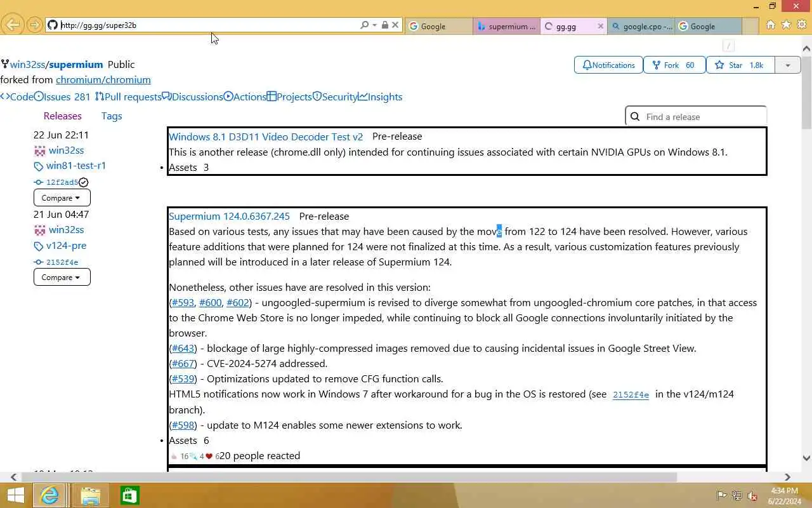Select the Tags subtab
Screen dimensions: 812x508
(111, 116)
